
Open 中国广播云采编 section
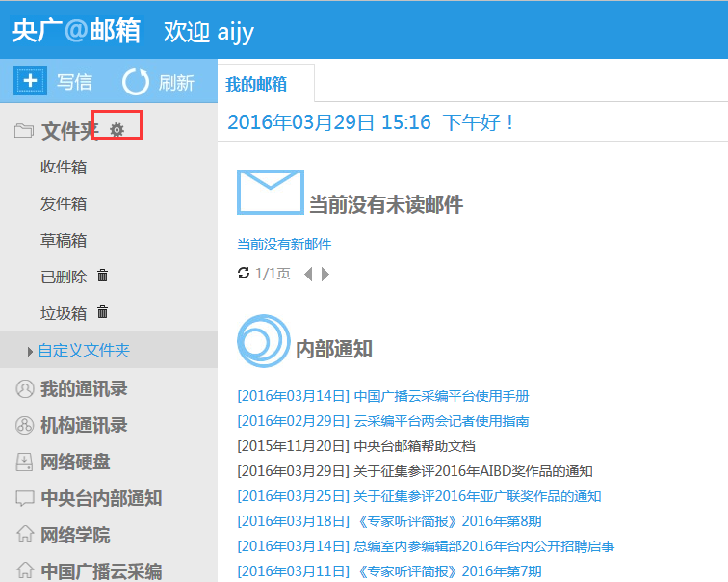coord(101,570)
